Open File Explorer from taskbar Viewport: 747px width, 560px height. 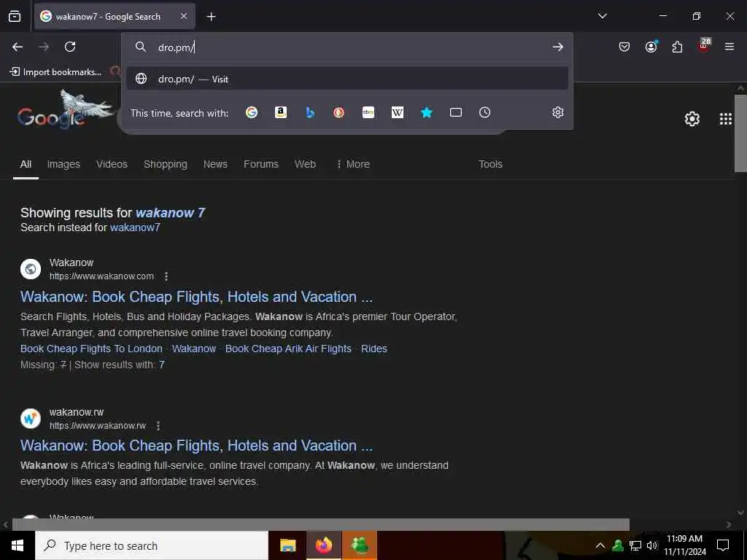287,545
